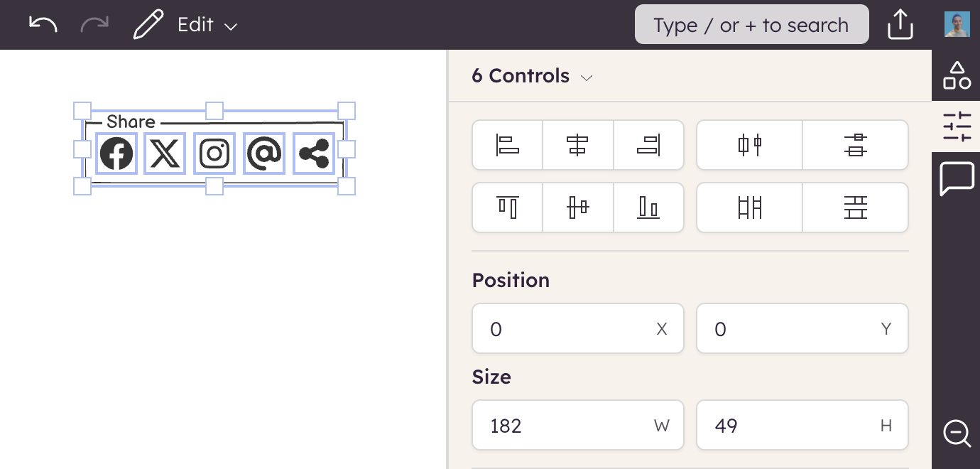Click the zoom out magnifier icon

(x=957, y=433)
